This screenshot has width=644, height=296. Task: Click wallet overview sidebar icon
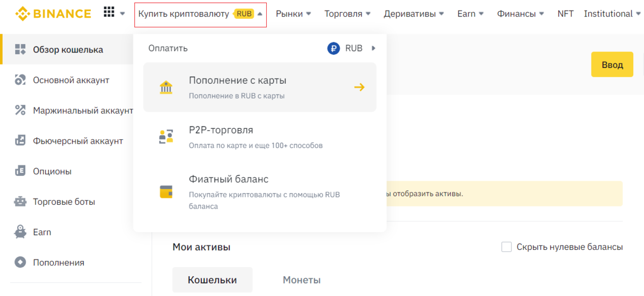point(20,49)
